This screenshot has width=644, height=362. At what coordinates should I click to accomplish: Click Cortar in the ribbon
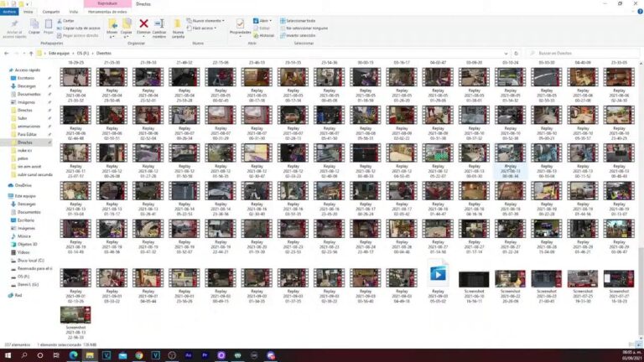click(x=65, y=20)
